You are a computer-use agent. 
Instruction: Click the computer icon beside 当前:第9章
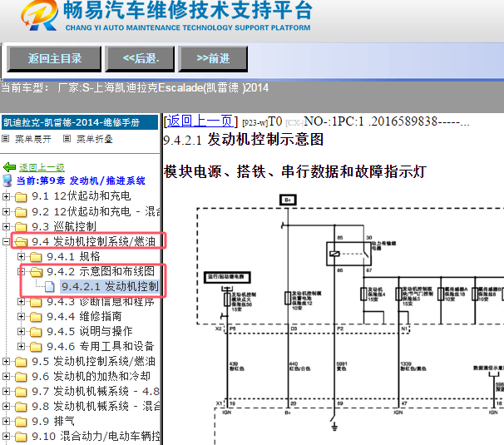pyautogui.click(x=7, y=180)
